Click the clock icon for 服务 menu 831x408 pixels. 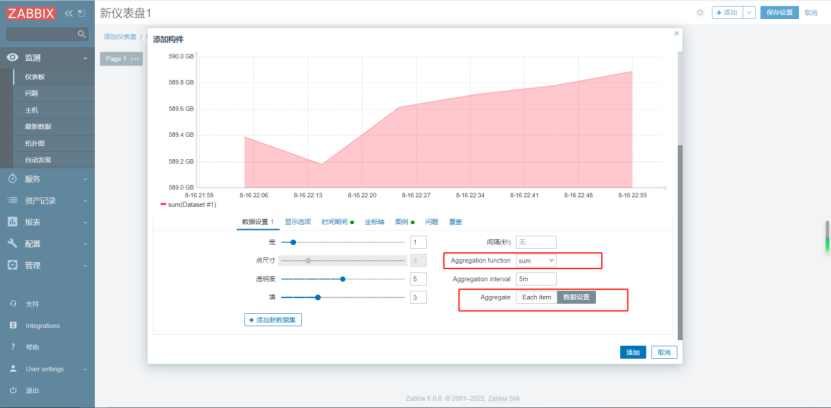coord(13,179)
